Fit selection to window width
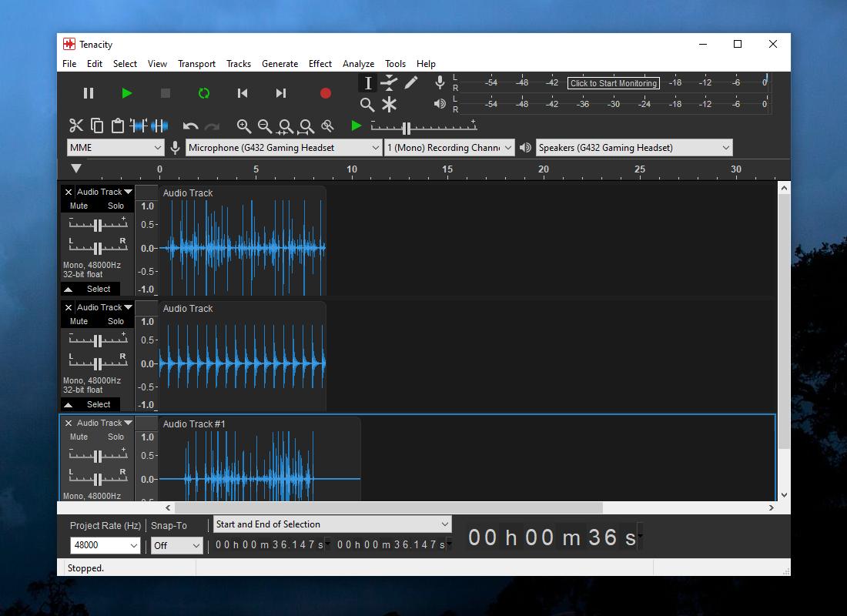The width and height of the screenshot is (847, 616). point(285,126)
